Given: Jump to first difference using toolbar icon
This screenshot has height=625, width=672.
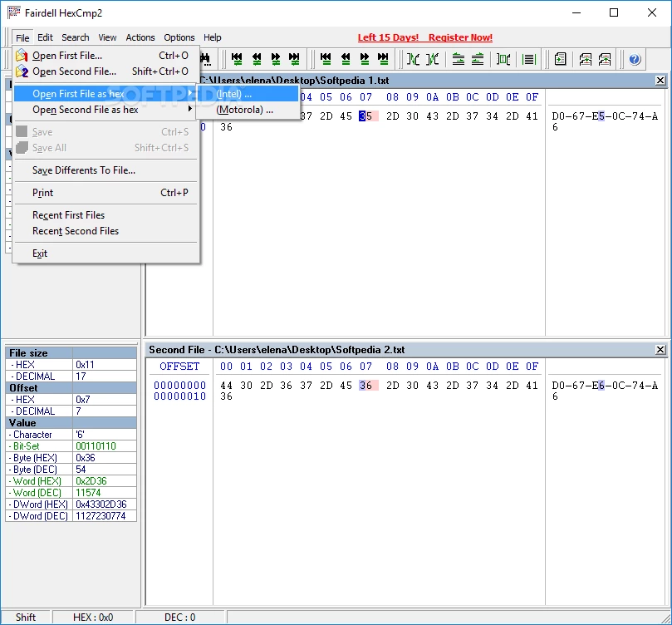Looking at the screenshot, I should point(238,59).
